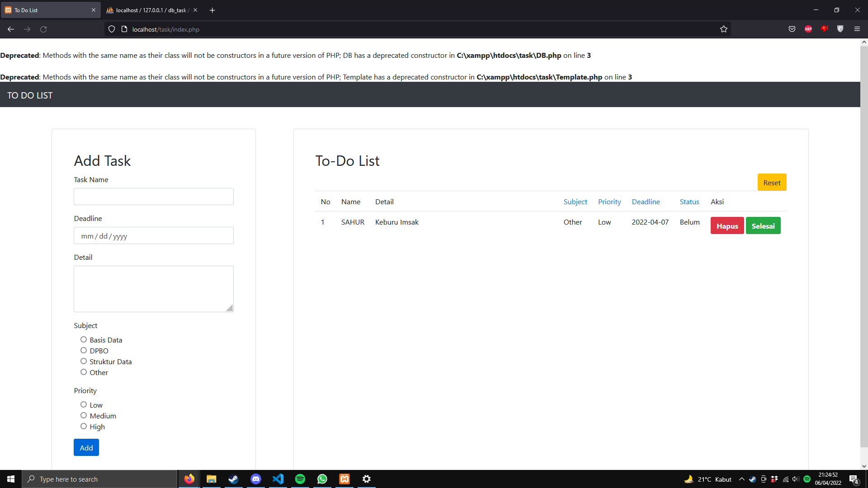Open Firefox's hamburger application menu

point(857,28)
